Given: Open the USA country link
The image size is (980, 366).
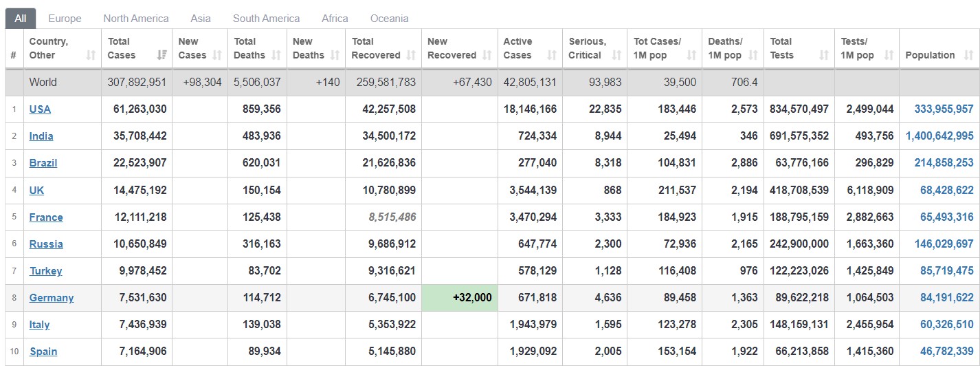Looking at the screenshot, I should tap(40, 109).
